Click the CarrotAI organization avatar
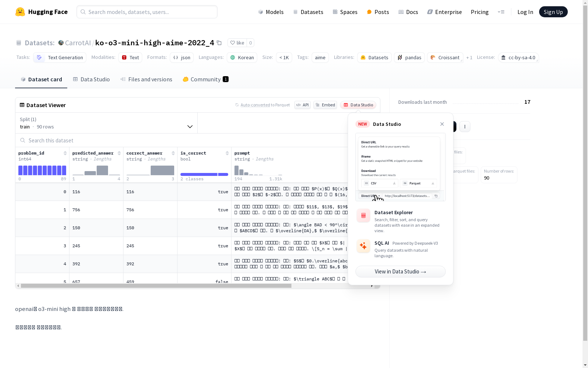Image resolution: width=588 pixels, height=368 pixels. (x=61, y=43)
